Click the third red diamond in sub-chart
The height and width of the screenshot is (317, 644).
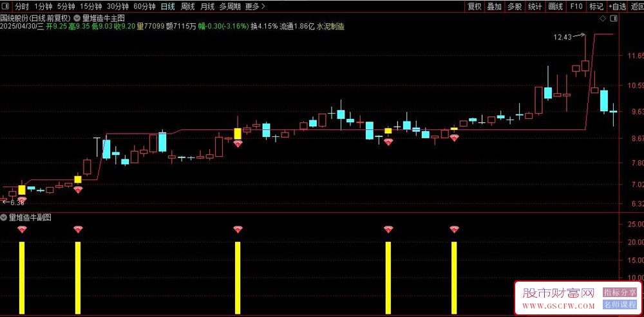(238, 230)
